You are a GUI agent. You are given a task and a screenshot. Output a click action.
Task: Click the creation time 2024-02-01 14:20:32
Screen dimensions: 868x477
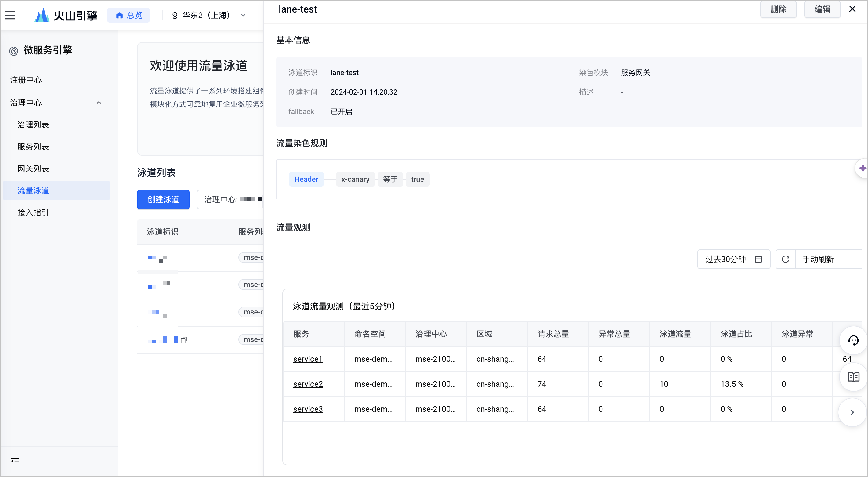coord(364,92)
